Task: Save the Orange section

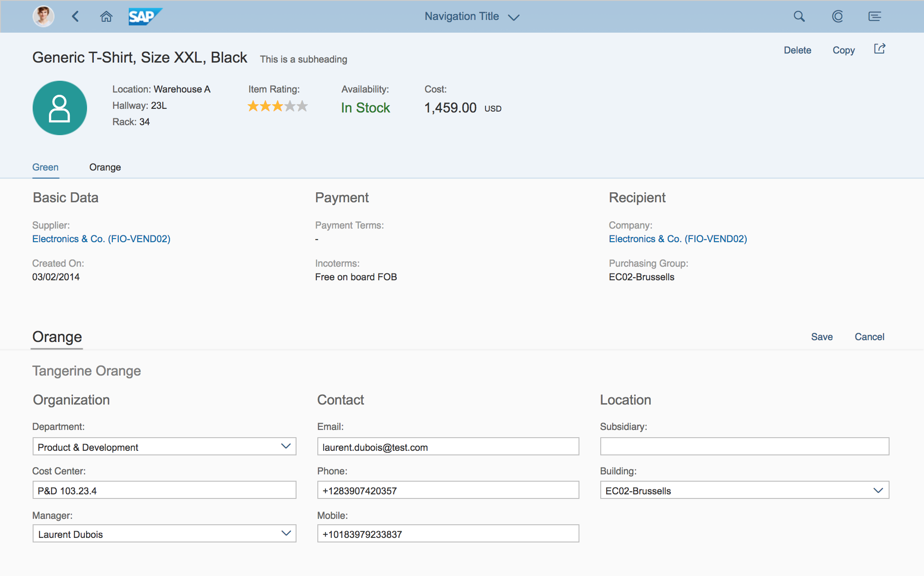Action: [822, 337]
